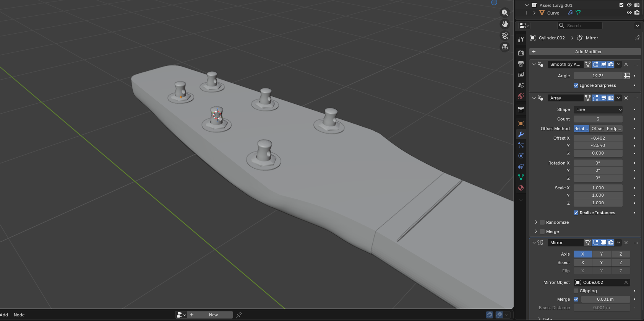
Task: Open the Tool properties tab
Action: [521, 39]
